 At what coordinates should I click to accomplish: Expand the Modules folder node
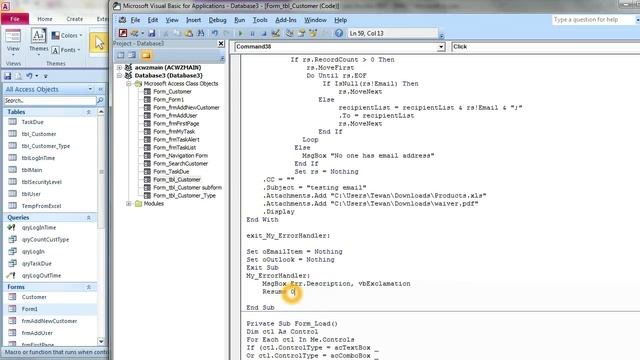[x=129, y=204]
